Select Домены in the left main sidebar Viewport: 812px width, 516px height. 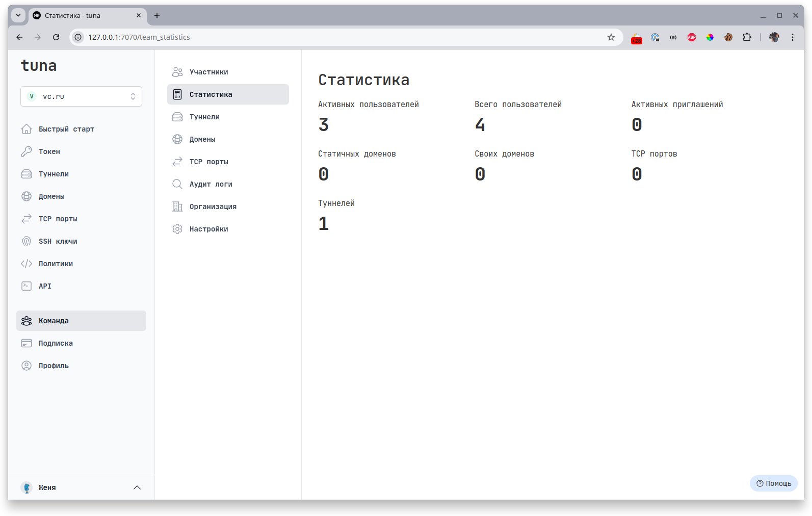pyautogui.click(x=51, y=196)
